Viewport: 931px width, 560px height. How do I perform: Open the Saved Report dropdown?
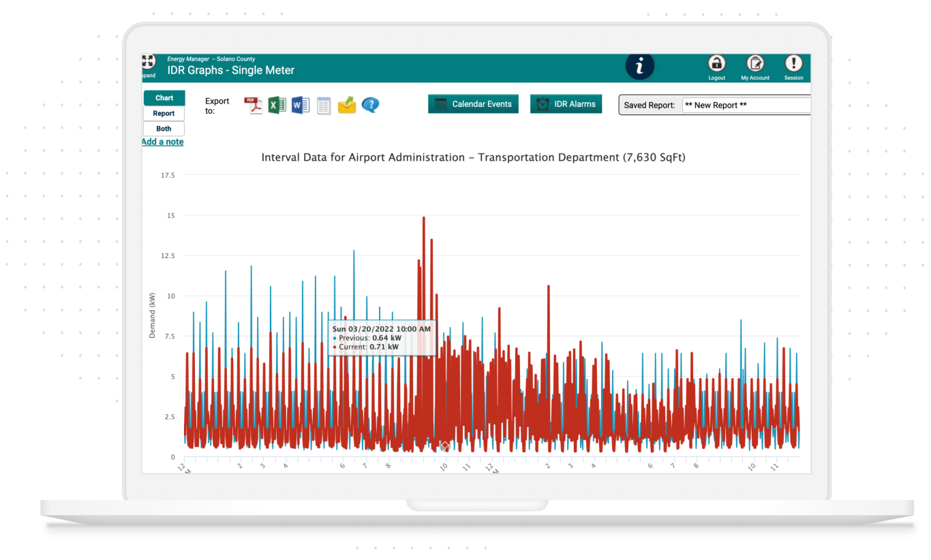[746, 106]
